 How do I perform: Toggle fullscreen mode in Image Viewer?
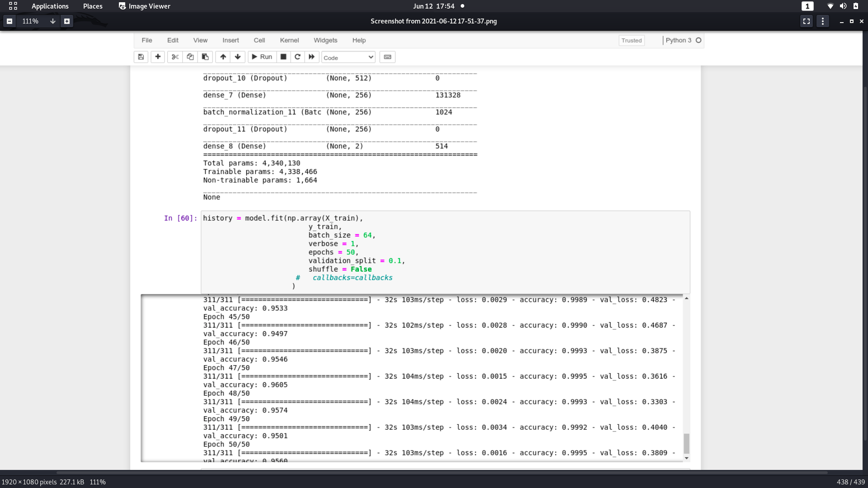(x=806, y=21)
